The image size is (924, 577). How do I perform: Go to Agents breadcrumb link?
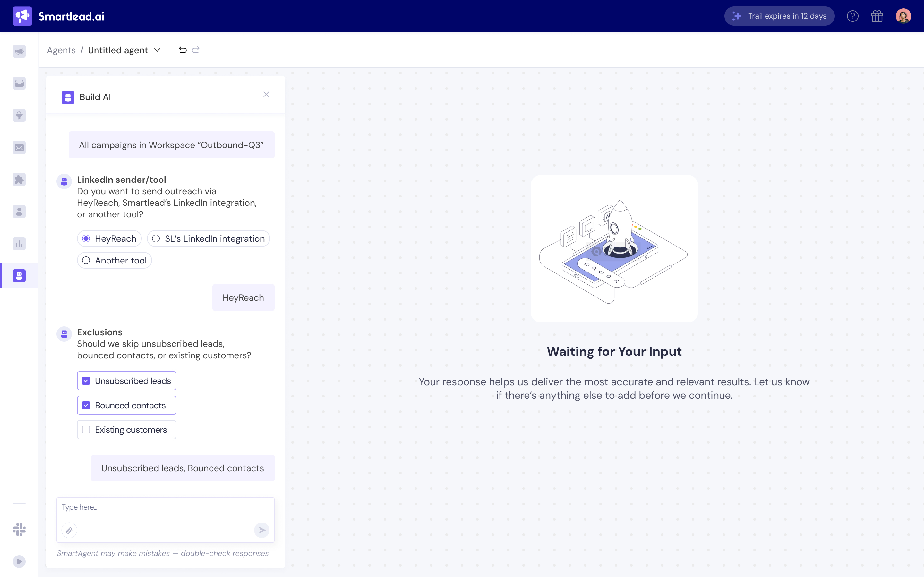61,50
